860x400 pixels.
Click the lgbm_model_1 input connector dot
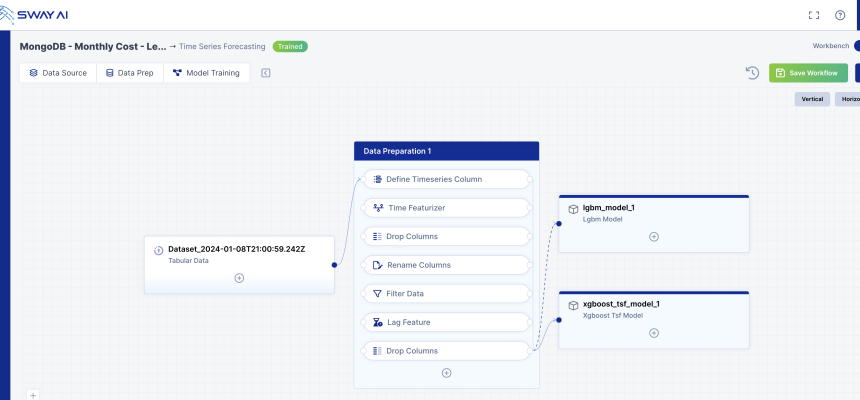pyautogui.click(x=558, y=224)
